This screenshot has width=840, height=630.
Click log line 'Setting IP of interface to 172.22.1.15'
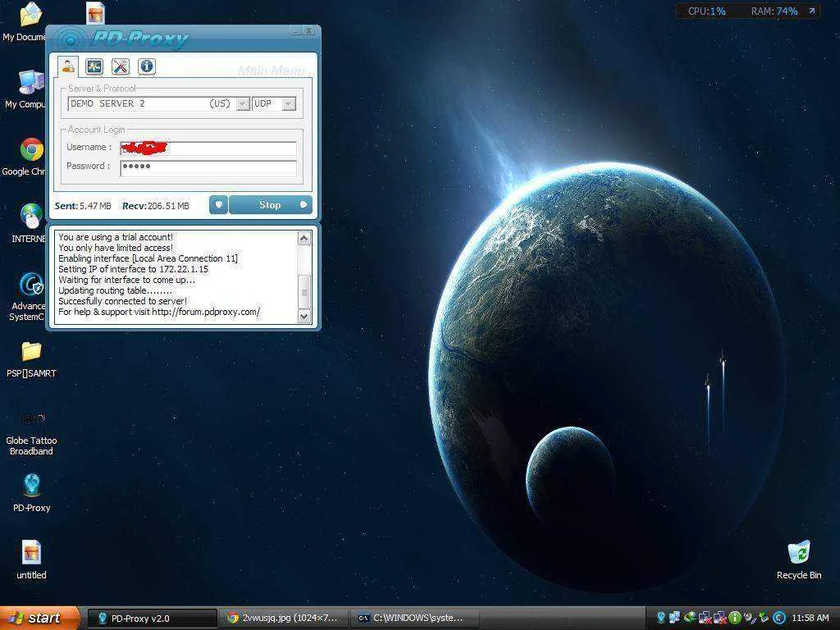(x=134, y=269)
